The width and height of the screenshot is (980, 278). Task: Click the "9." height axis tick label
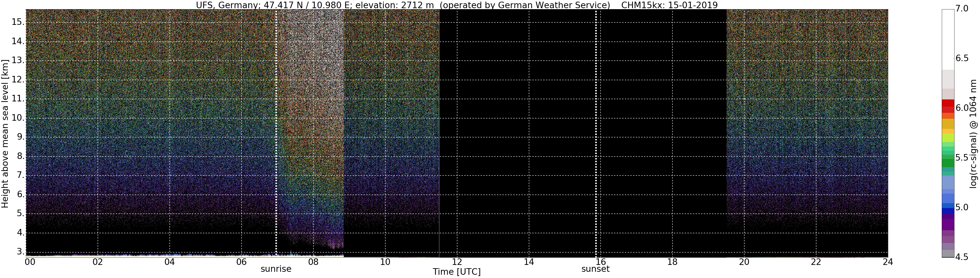[x=20, y=137]
